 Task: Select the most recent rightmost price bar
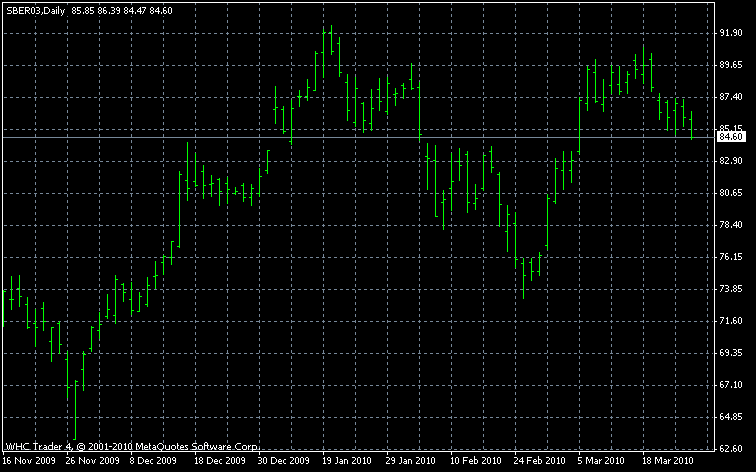pyautogui.click(x=691, y=126)
